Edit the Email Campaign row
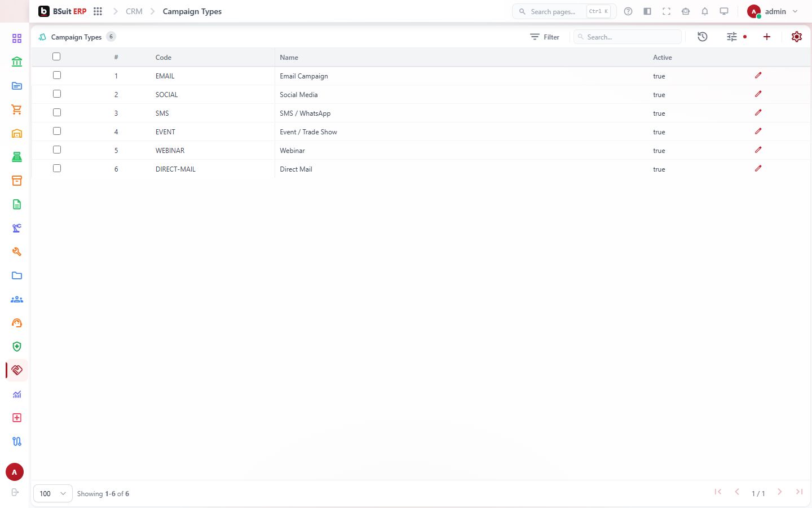 [758, 75]
